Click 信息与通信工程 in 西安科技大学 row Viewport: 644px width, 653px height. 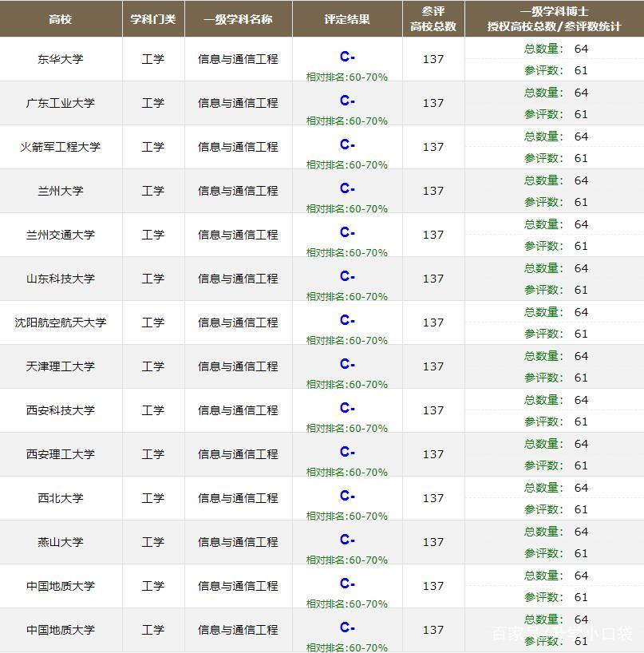point(238,410)
